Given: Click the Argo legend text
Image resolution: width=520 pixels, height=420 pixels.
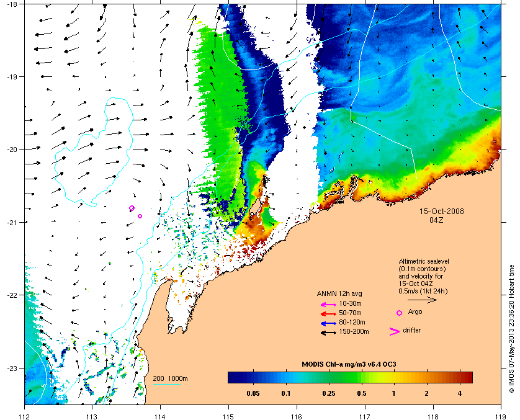Looking at the screenshot, I should click(415, 312).
